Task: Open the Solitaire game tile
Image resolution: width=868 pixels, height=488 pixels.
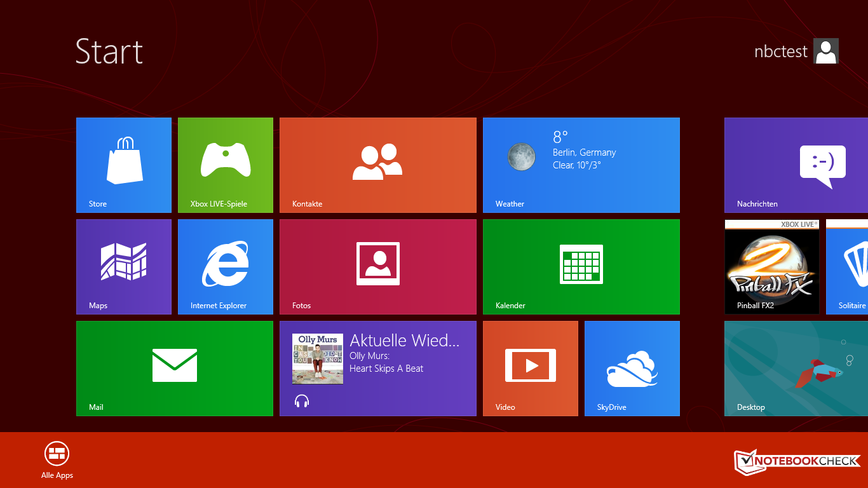Action: (847, 266)
